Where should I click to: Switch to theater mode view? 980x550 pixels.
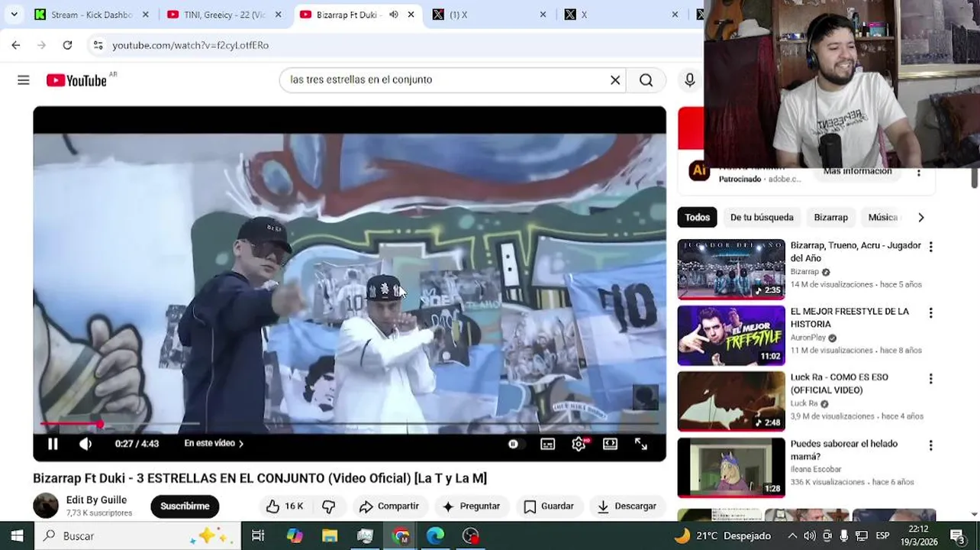610,444
